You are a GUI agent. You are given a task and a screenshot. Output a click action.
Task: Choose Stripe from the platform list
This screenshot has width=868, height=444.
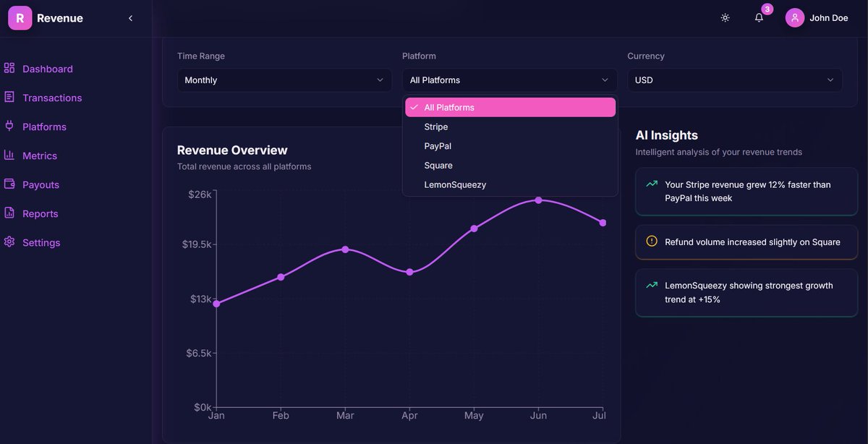click(510, 127)
